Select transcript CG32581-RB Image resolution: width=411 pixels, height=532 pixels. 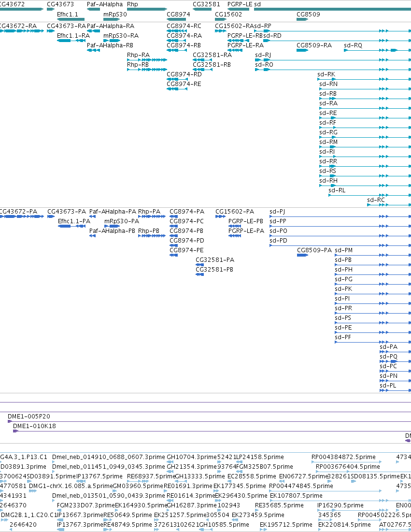pyautogui.click(x=212, y=64)
